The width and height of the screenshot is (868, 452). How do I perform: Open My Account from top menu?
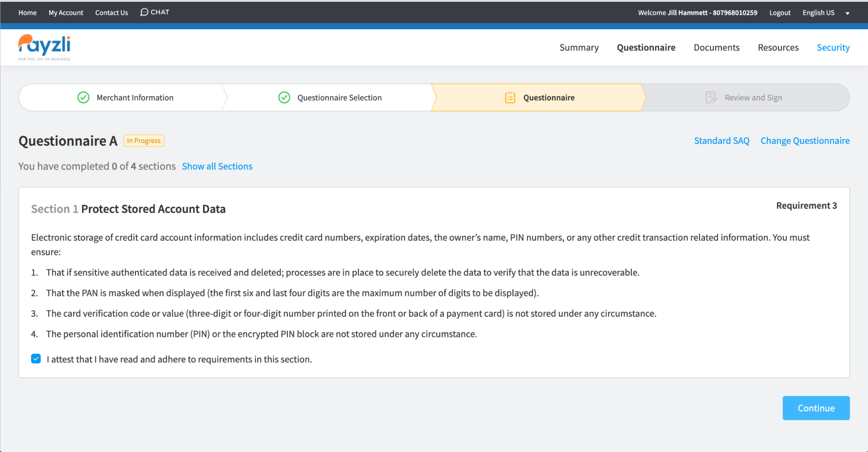pyautogui.click(x=66, y=13)
